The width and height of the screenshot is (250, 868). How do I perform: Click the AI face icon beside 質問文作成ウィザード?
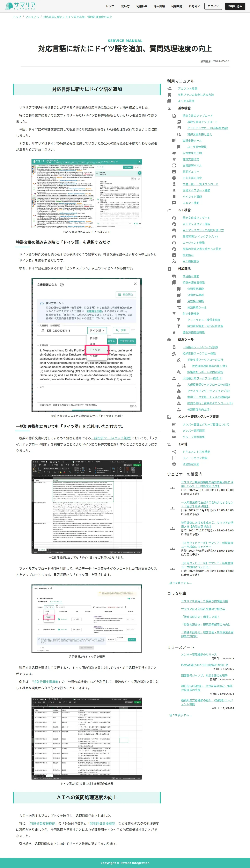[174, 218]
